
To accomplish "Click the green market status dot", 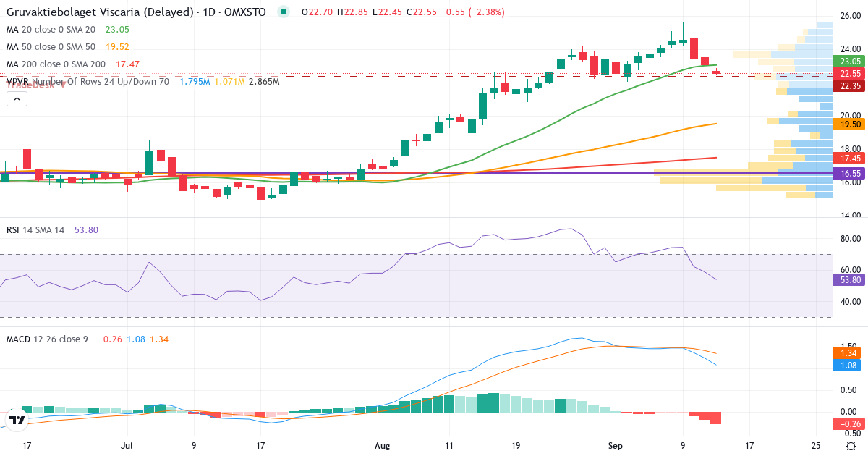I will pos(284,12).
